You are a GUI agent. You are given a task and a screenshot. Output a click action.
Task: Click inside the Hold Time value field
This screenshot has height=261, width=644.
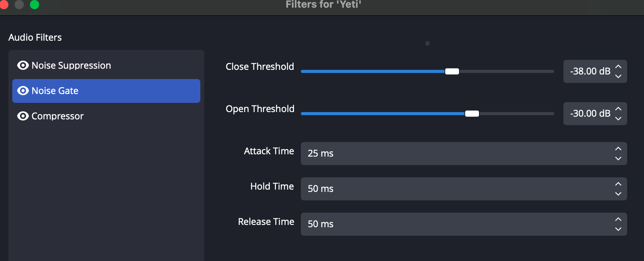[422, 189]
